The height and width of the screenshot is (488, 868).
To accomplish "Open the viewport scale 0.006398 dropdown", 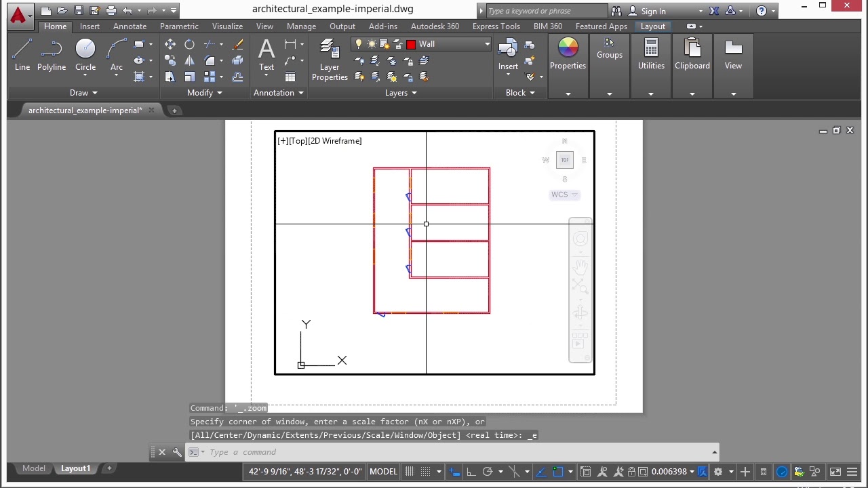I will pos(673,472).
